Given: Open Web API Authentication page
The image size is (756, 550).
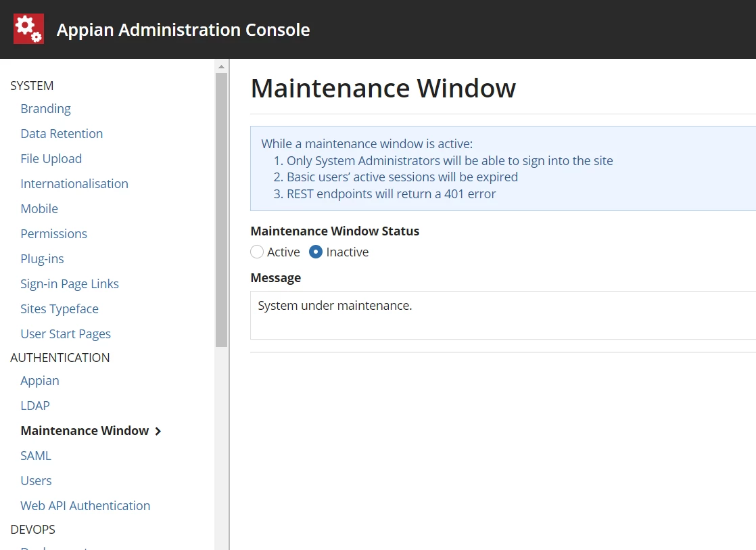Looking at the screenshot, I should tap(85, 506).
